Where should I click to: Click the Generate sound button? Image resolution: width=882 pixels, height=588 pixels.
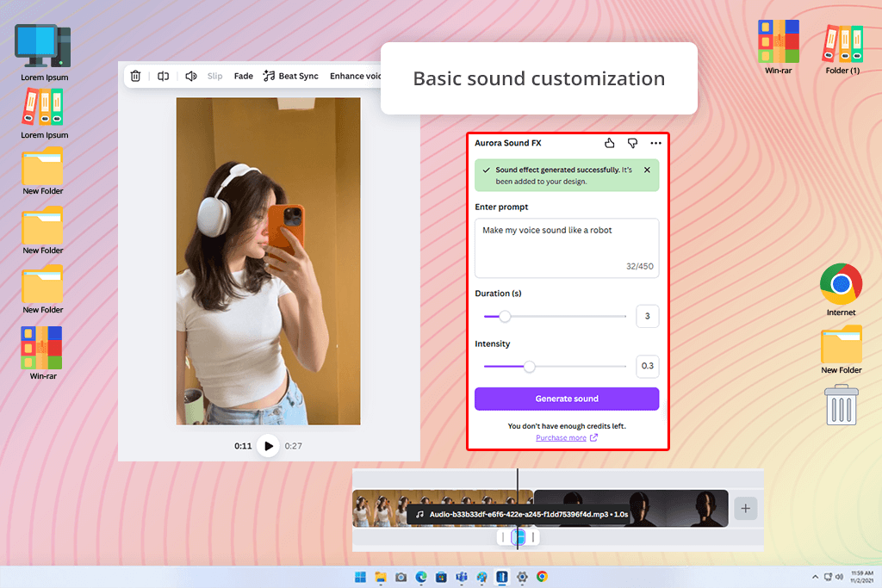coord(567,399)
